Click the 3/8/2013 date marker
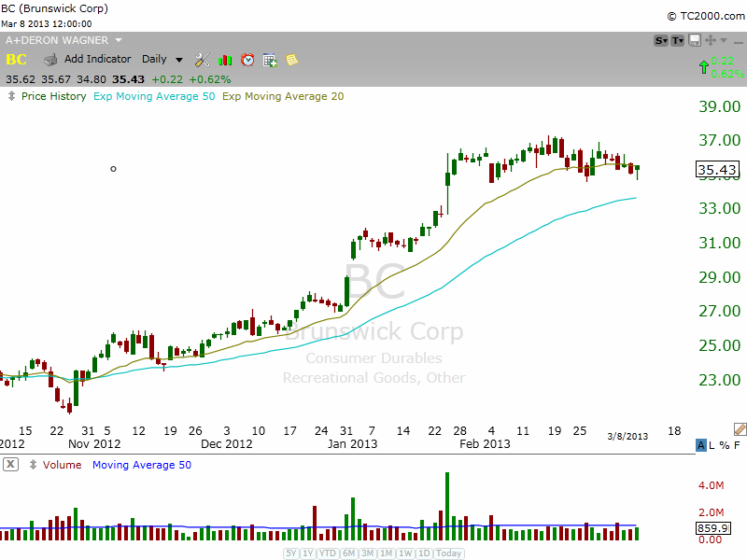 [x=627, y=436]
